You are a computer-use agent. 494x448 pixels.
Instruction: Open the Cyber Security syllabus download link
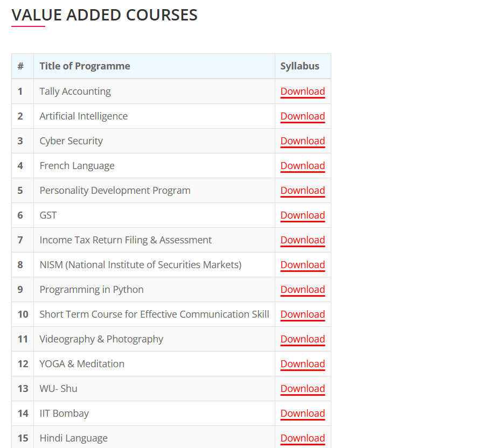click(302, 141)
